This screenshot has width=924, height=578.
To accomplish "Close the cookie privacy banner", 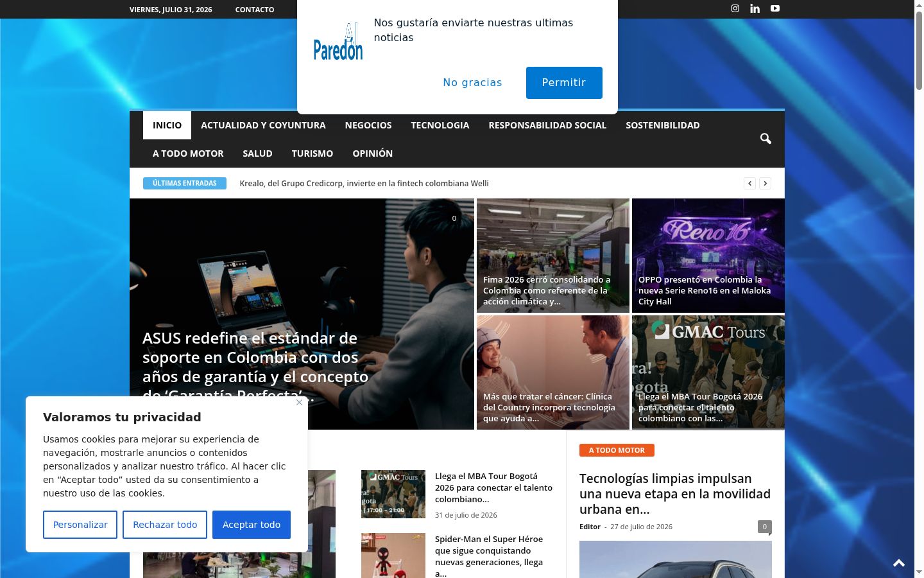I will (299, 403).
